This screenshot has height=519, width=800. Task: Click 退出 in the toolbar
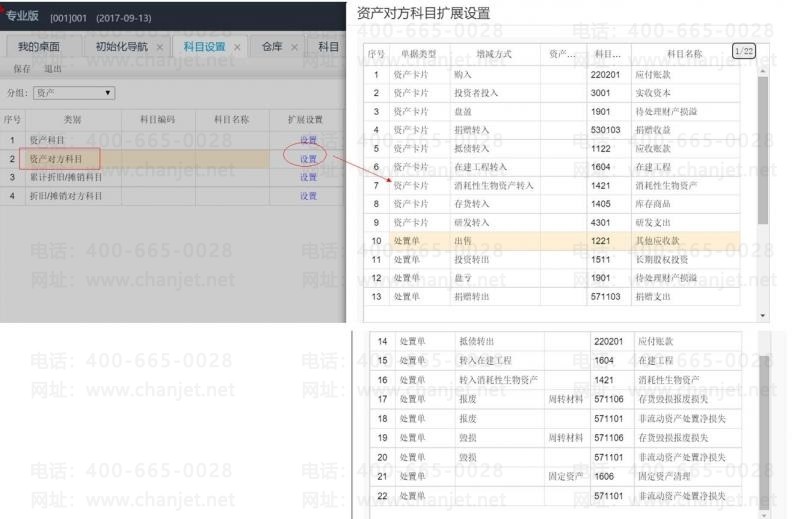(53, 68)
